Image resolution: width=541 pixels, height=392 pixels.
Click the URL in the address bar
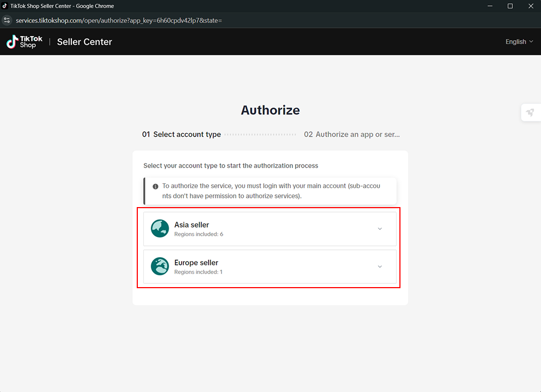(119, 21)
